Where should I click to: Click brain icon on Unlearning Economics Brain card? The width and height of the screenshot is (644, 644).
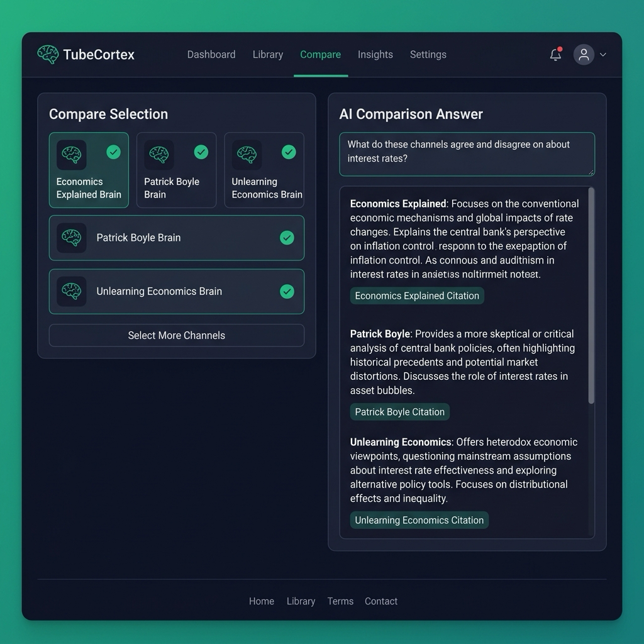click(x=247, y=155)
